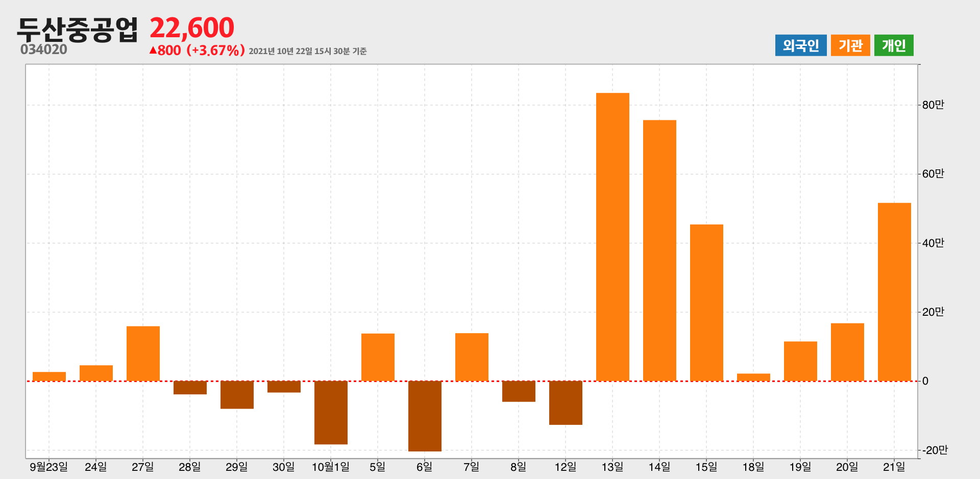Click the bar for 14일
980x479 pixels.
pos(659,250)
